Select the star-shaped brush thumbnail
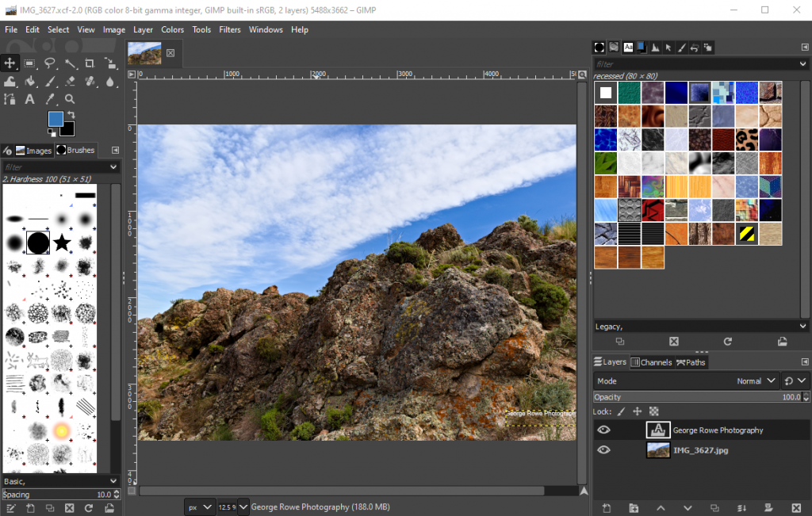Viewport: 812px width, 516px height. click(62, 243)
